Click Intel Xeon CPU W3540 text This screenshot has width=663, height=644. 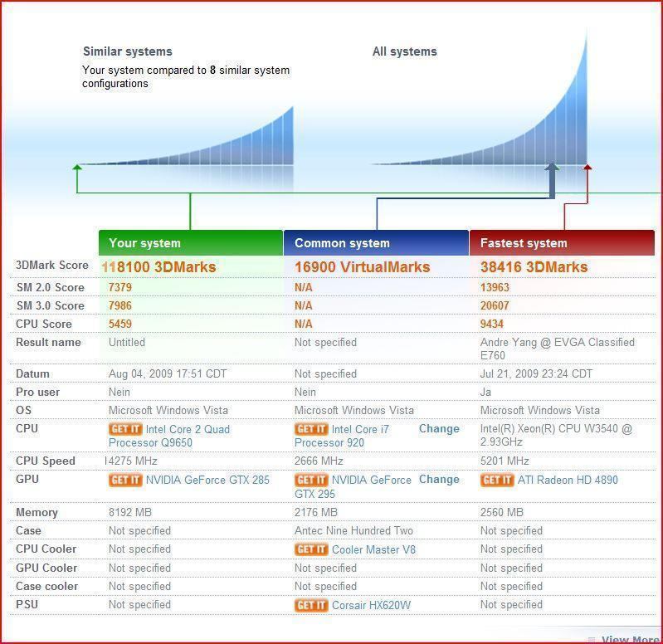[556, 435]
